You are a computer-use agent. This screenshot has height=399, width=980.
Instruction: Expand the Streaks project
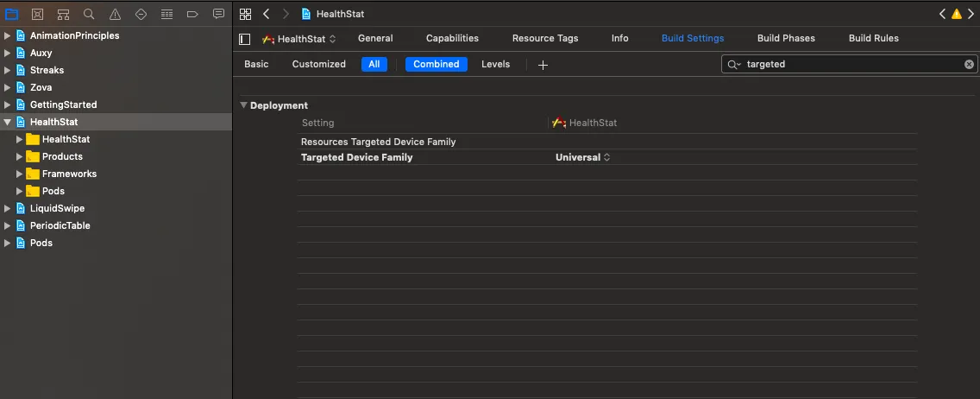coord(8,70)
